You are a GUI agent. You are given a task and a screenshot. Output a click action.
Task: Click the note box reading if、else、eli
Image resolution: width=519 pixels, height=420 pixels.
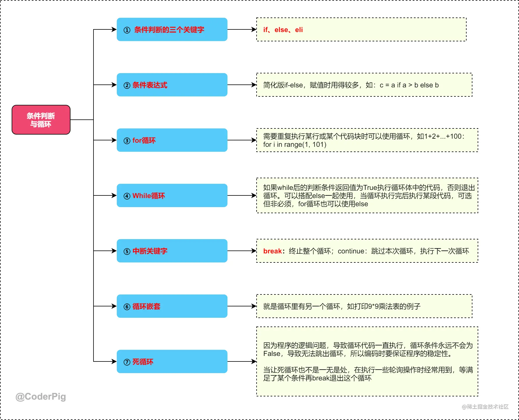coord(361,29)
